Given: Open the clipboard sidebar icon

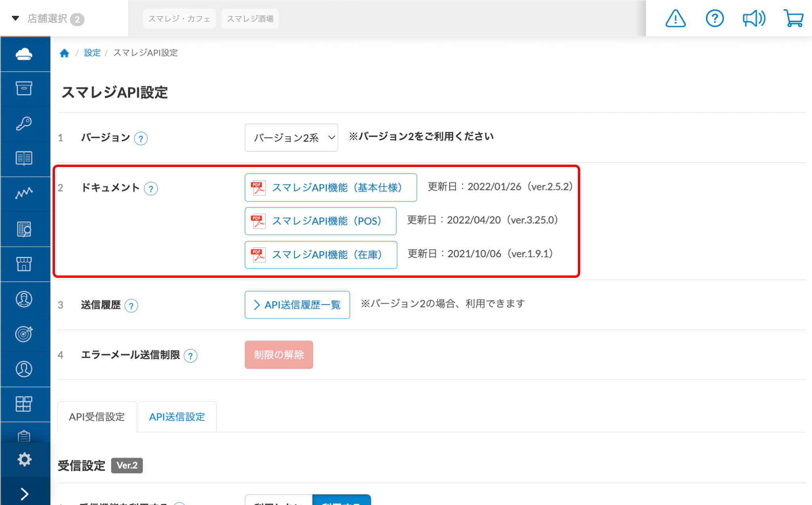Looking at the screenshot, I should coord(24,436).
